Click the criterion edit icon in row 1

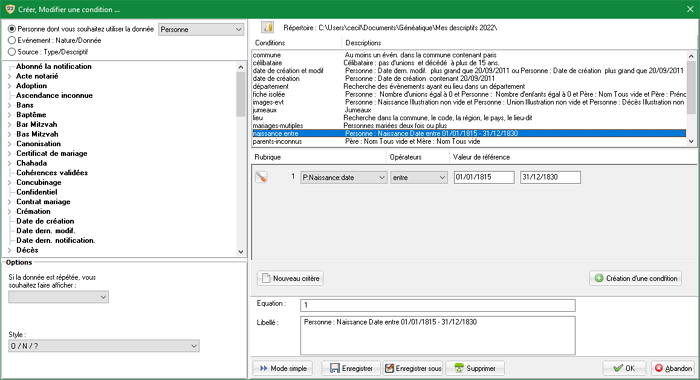coord(261,177)
